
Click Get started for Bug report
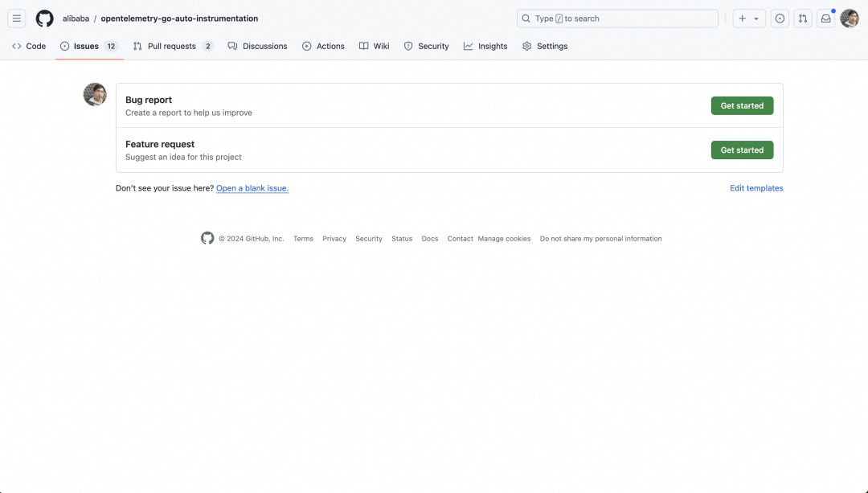tap(742, 106)
